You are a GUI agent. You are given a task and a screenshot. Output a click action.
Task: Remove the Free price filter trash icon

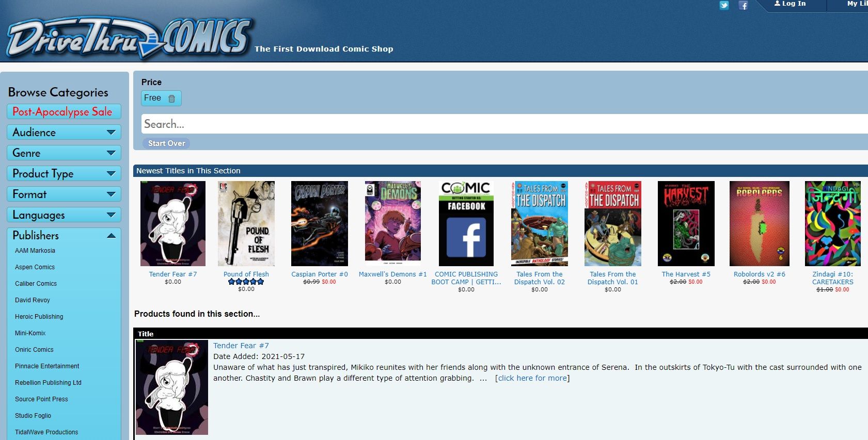point(171,98)
